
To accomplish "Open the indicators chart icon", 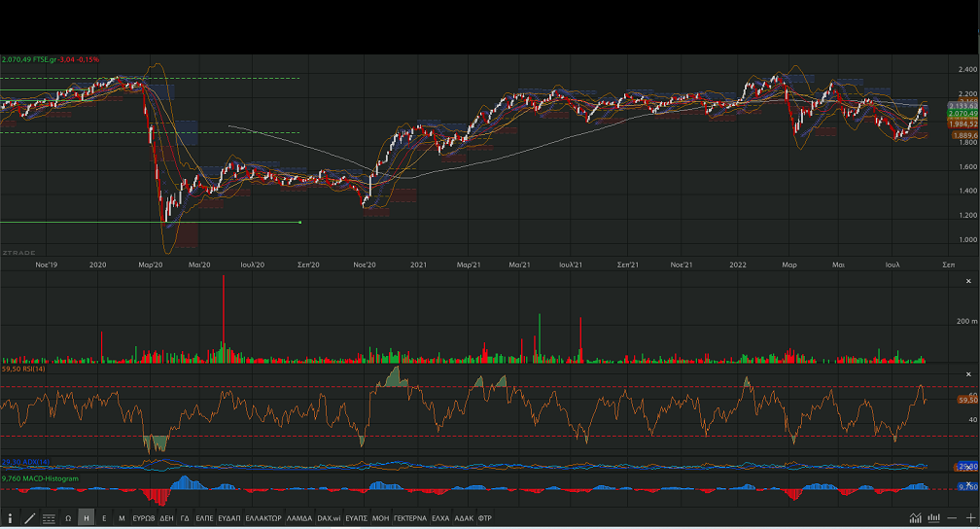I will tap(915, 518).
